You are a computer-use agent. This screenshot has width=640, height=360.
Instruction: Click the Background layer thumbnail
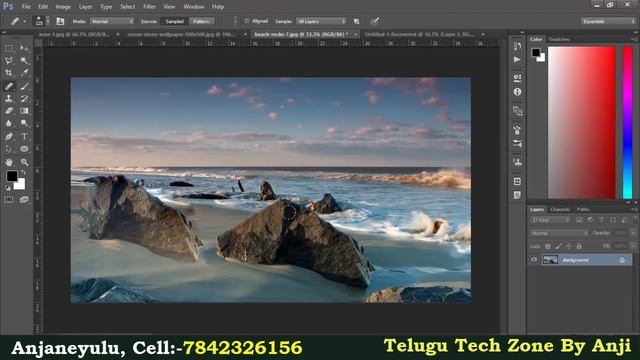click(550, 260)
